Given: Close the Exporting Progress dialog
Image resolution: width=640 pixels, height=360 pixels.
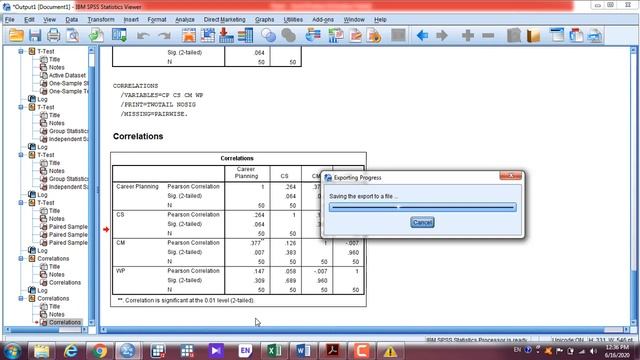Looking at the screenshot, I should pos(510,176).
